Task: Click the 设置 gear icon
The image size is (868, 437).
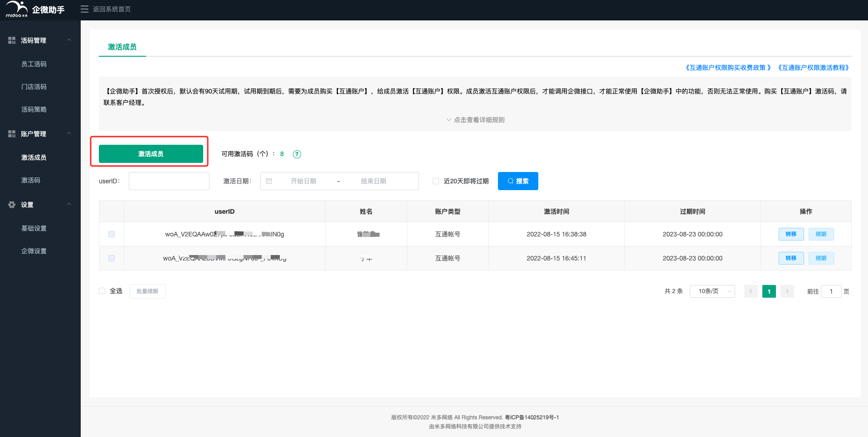Action: (12, 205)
